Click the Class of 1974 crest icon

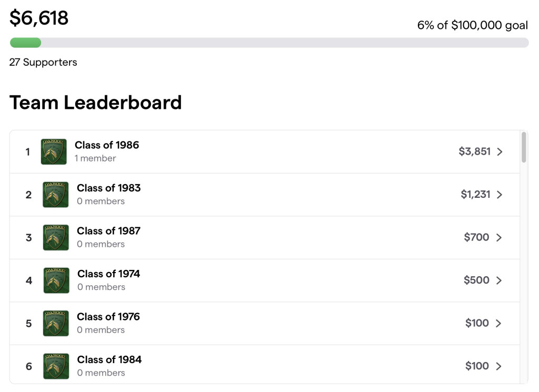click(56, 280)
